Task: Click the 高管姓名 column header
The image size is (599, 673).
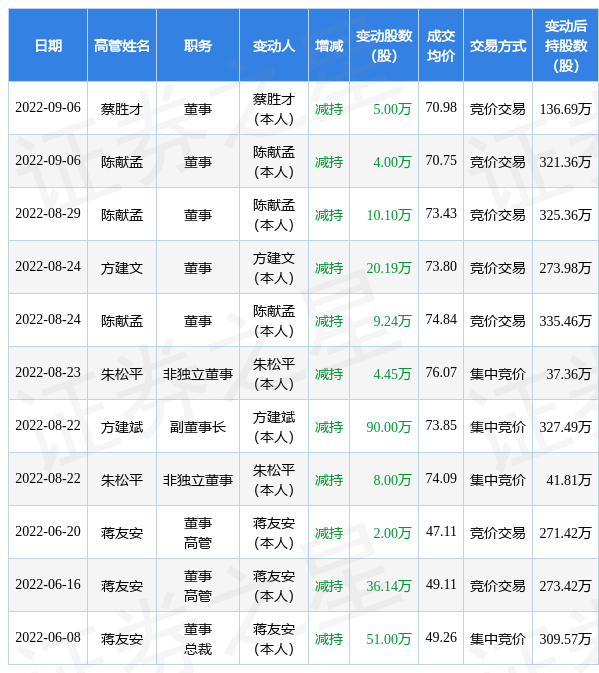Action: point(122,45)
